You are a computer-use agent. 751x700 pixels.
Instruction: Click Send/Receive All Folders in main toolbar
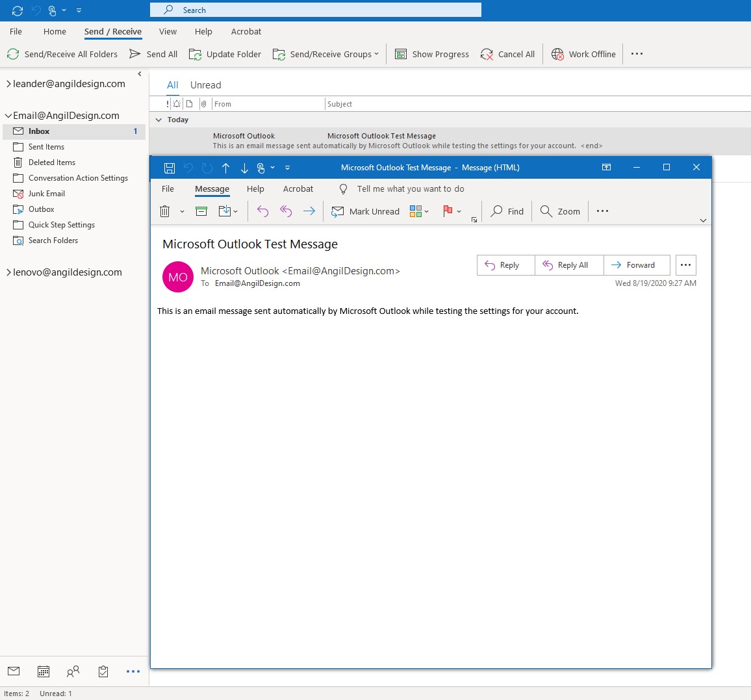point(62,54)
